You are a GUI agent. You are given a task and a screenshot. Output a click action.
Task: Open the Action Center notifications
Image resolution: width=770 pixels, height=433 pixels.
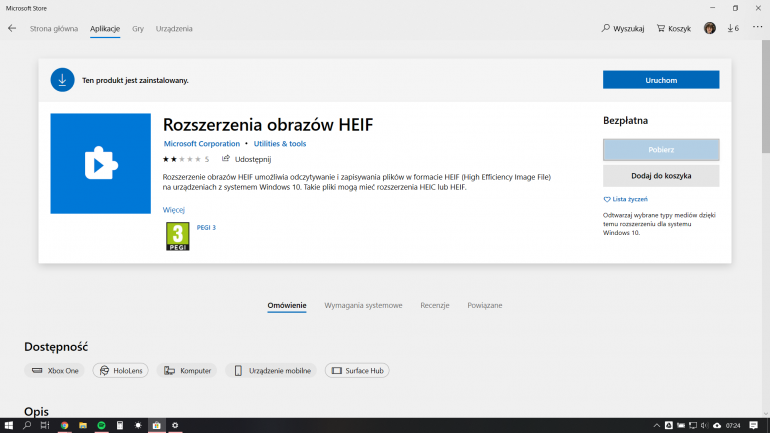point(754,425)
